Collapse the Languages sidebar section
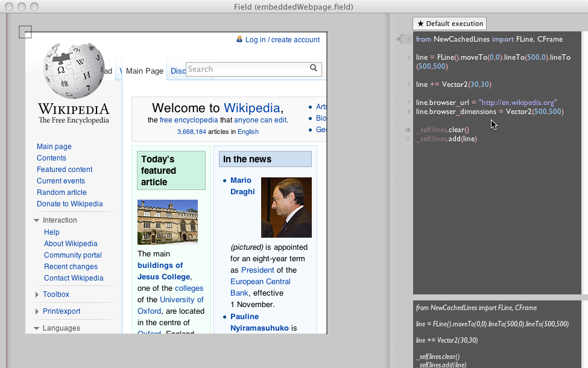Viewport: 588px width, 368px height. coord(37,329)
